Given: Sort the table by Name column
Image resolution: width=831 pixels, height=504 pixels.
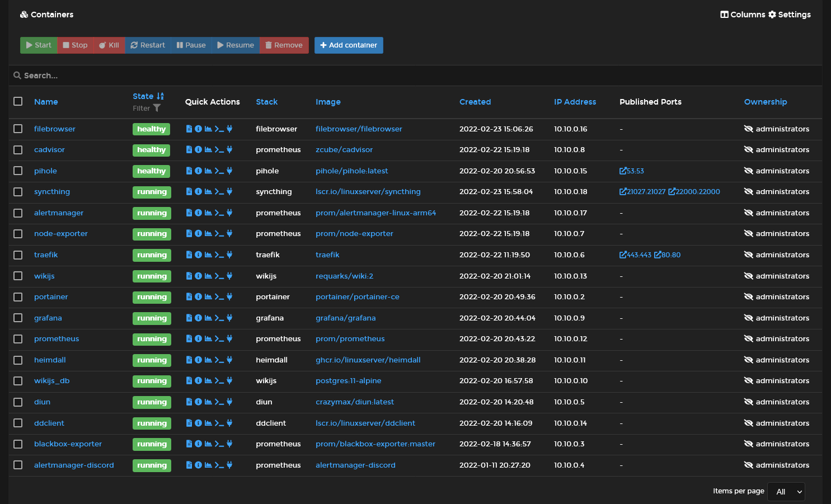Looking at the screenshot, I should [x=46, y=102].
